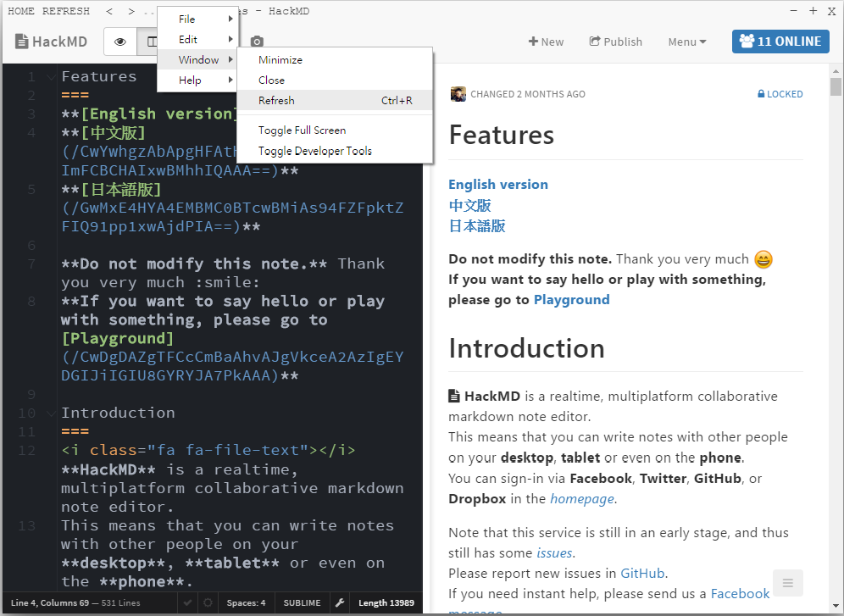The width and height of the screenshot is (844, 616).
Task: Create a new note with New
Action: click(546, 42)
